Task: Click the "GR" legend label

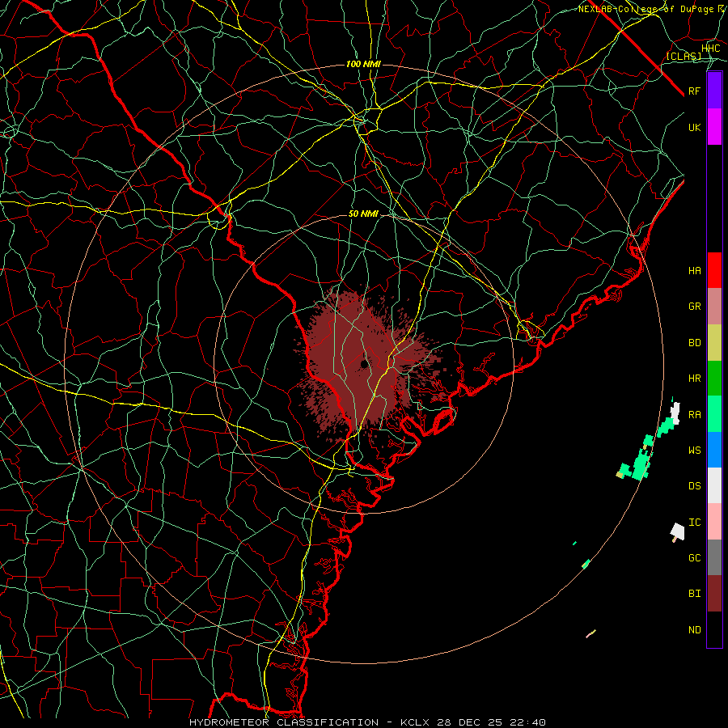Action: pyautogui.click(x=694, y=307)
